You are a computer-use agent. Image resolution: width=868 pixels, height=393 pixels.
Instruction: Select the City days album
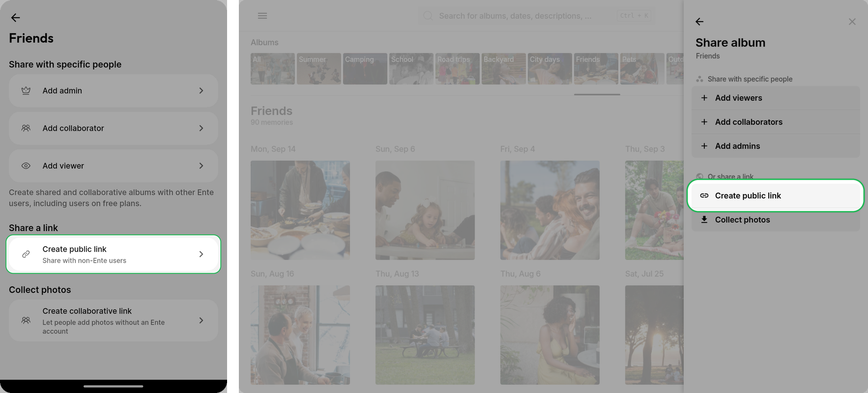pos(550,69)
